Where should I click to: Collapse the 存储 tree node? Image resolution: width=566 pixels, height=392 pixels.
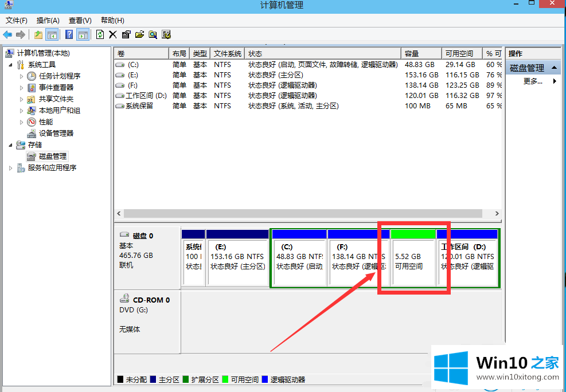(10, 145)
